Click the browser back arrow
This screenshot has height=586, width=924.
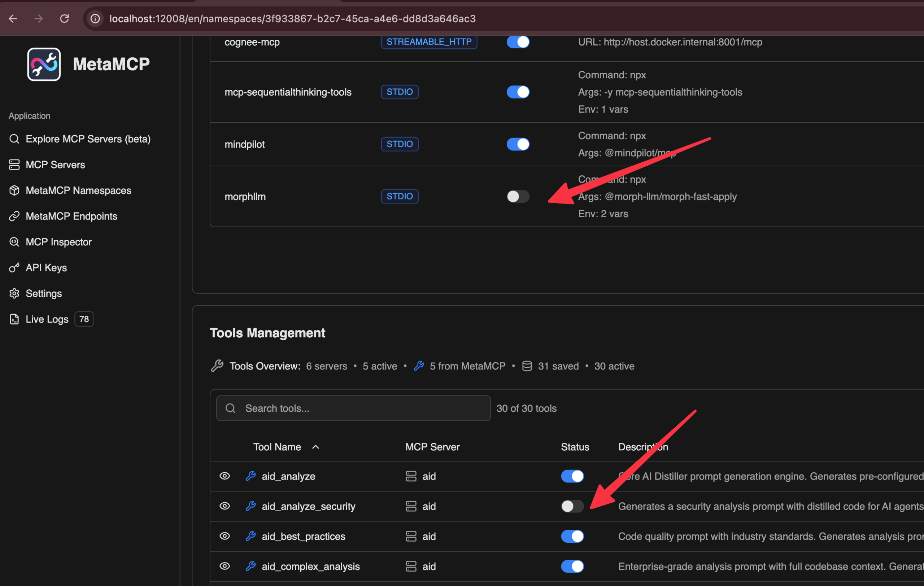[x=13, y=18]
